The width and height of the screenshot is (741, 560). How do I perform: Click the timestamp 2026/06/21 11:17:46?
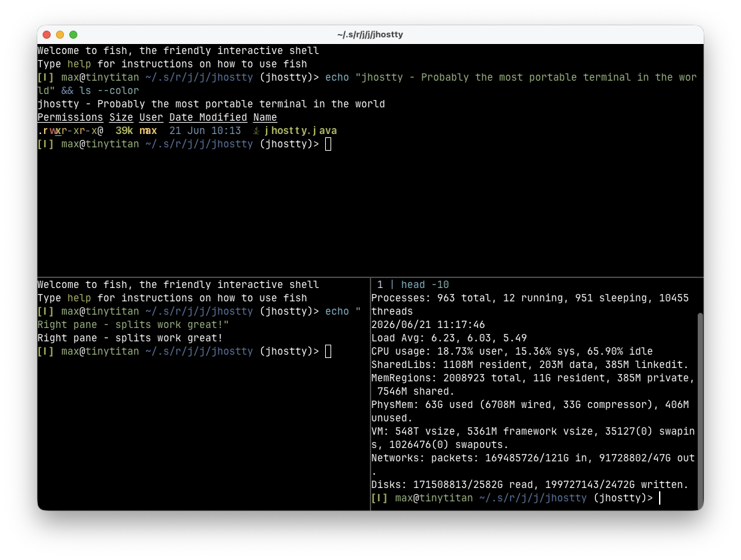pos(428,325)
